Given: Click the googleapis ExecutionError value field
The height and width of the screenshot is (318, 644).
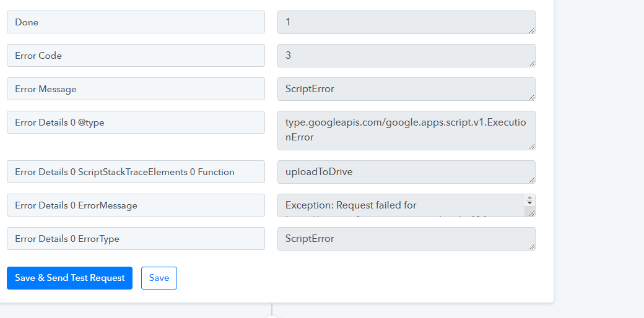Looking at the screenshot, I should [x=406, y=131].
